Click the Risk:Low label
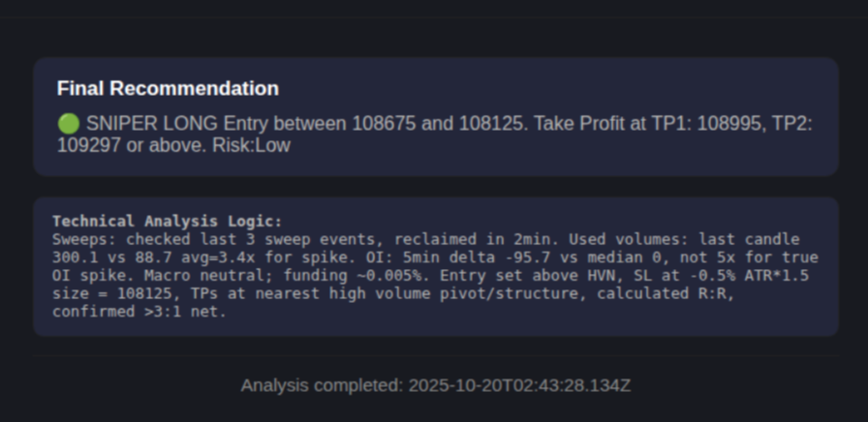 [x=251, y=145]
